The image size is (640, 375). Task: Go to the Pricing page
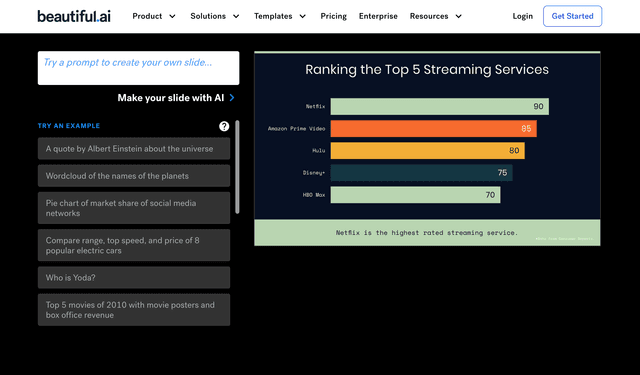[x=333, y=16]
